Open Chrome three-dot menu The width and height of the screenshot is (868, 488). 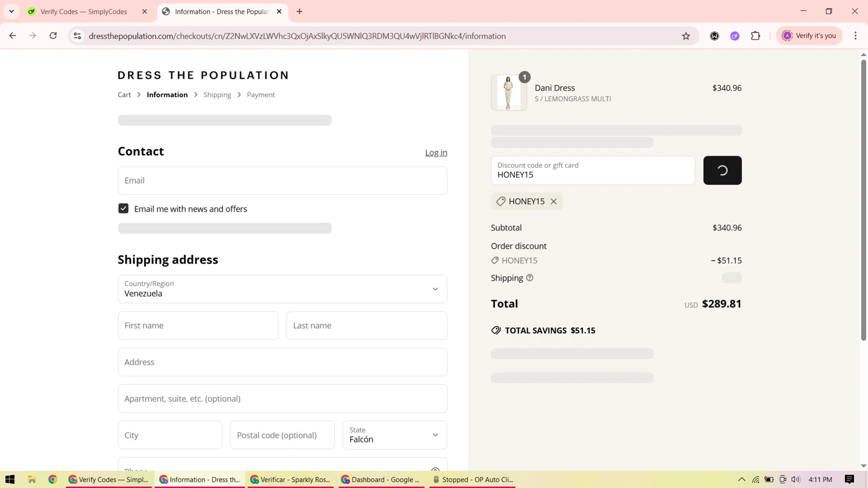(x=855, y=36)
